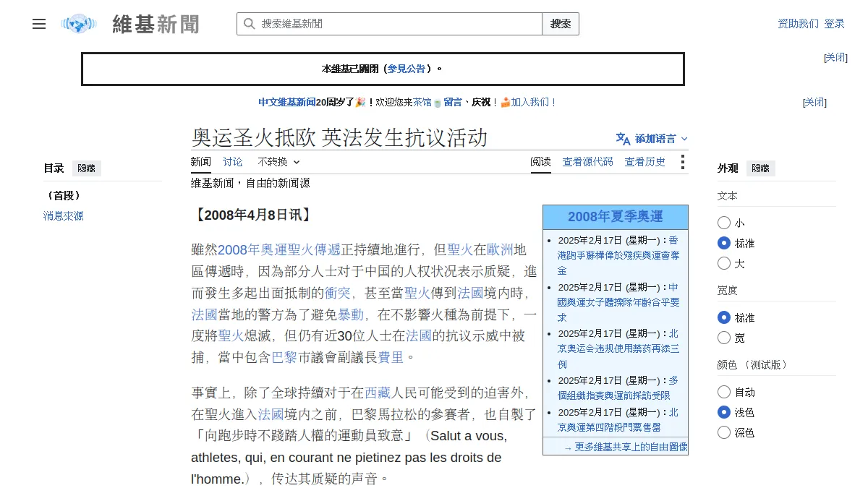Open the vertical three-dot tools menu

(x=682, y=162)
